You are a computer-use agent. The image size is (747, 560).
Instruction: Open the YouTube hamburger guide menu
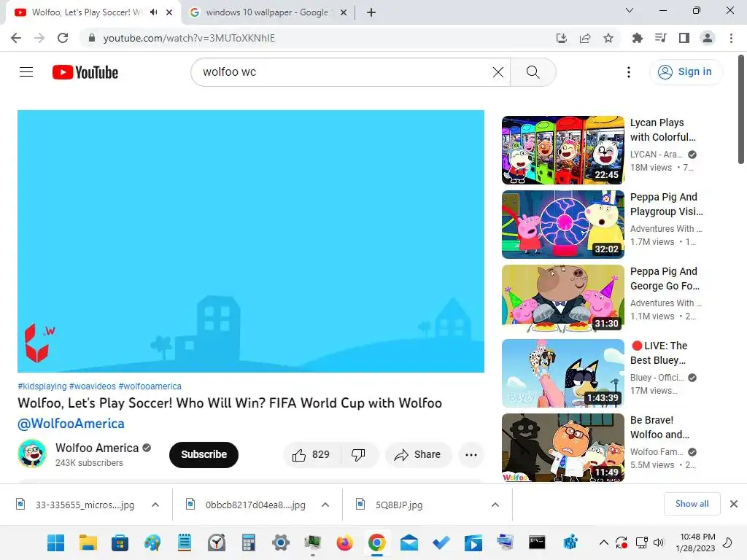click(x=26, y=72)
